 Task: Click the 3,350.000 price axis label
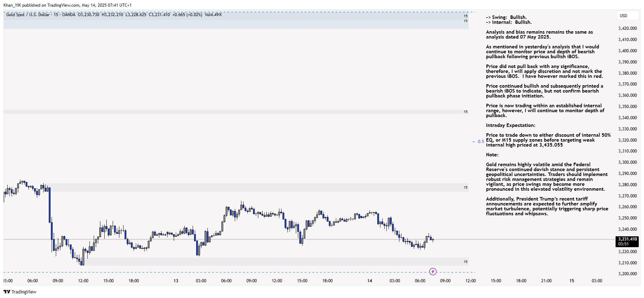tap(628, 107)
